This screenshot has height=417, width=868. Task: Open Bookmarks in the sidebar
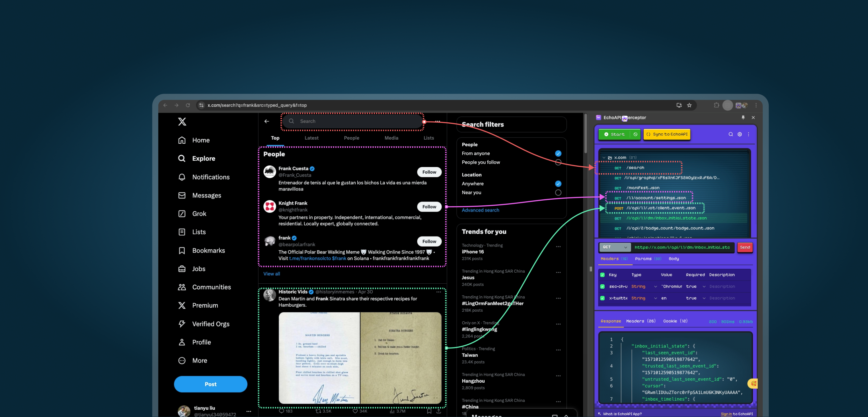(201, 250)
